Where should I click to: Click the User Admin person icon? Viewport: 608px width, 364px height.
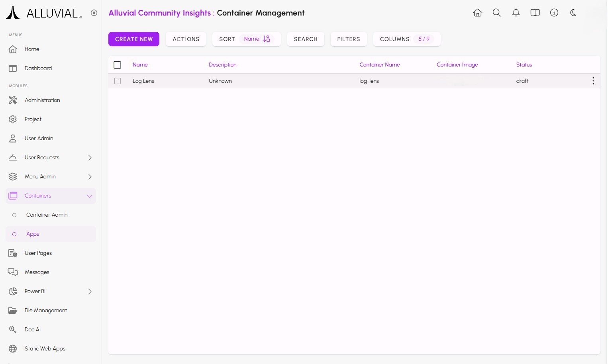(x=13, y=139)
